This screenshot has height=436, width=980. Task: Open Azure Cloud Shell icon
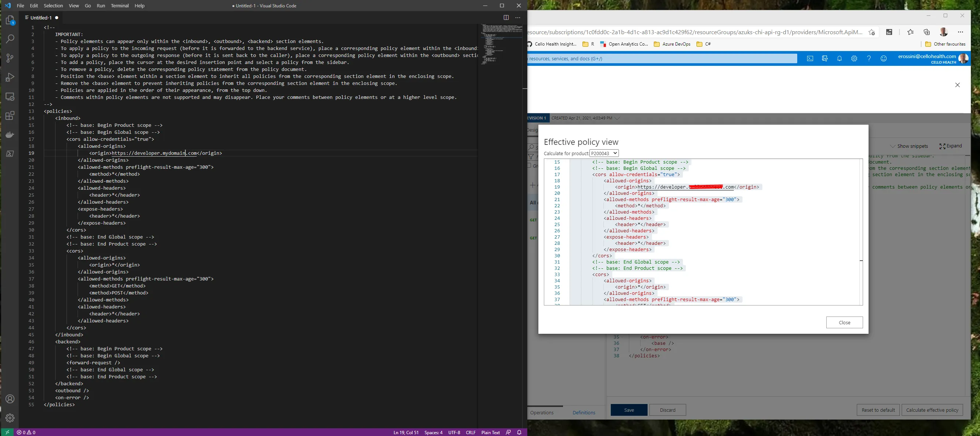tap(810, 58)
